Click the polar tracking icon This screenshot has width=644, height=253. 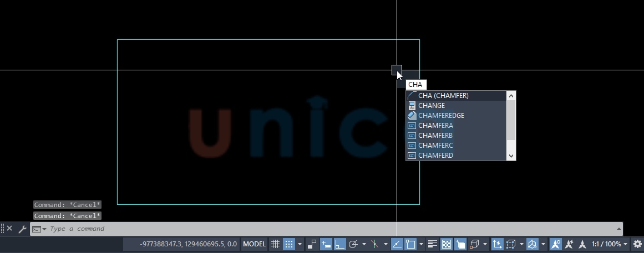coord(353,244)
